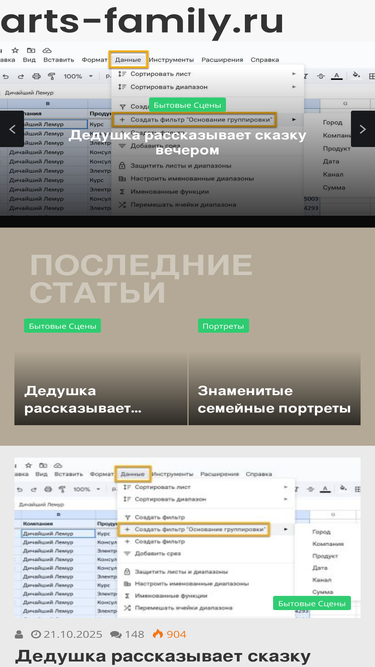Open the slider headline about Дедушка and вечером
This screenshot has height=667, width=375.
coord(187,143)
